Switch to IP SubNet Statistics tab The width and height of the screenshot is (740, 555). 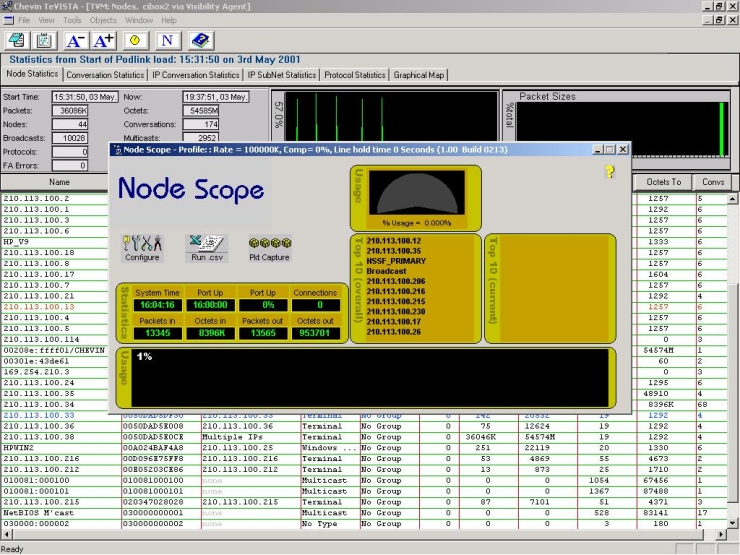(282, 75)
